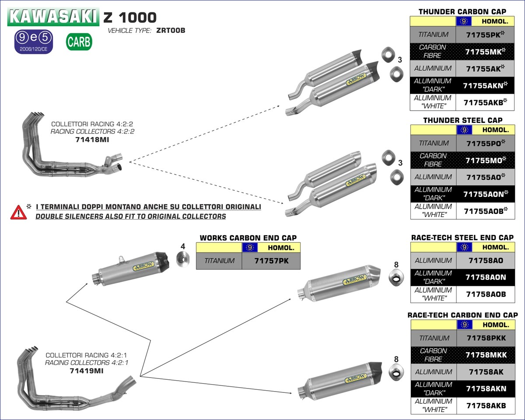The width and height of the screenshot is (525, 420).
Task: Click HOMOL. header in Thunder Carbon Cap table
Action: 494,21
